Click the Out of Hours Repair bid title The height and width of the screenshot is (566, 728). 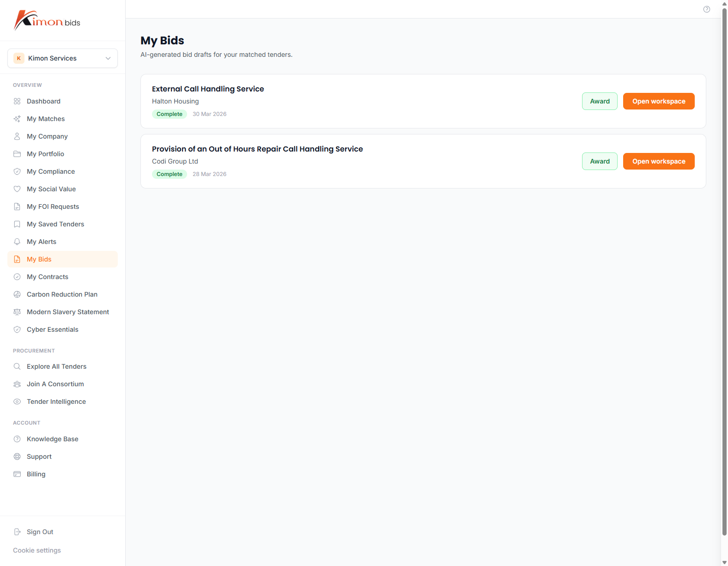257,149
